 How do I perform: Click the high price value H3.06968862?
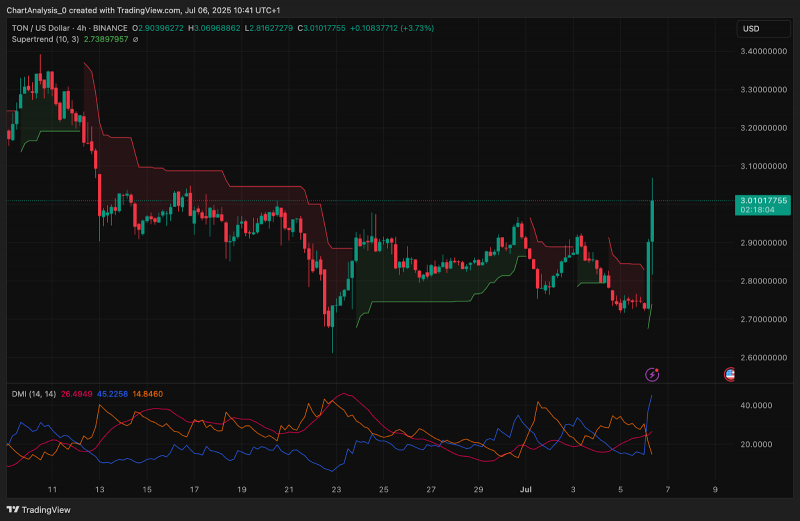tap(214, 28)
